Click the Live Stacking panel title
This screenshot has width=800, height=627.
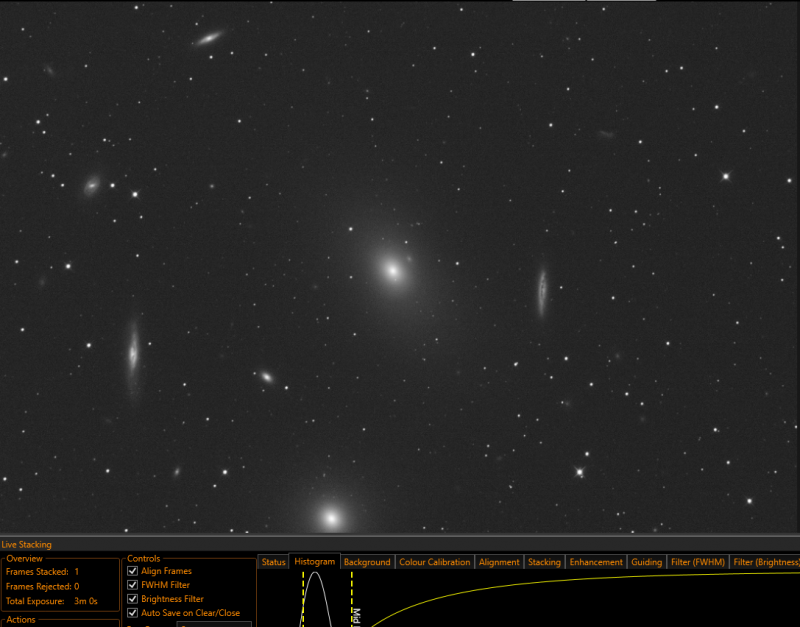click(27, 544)
